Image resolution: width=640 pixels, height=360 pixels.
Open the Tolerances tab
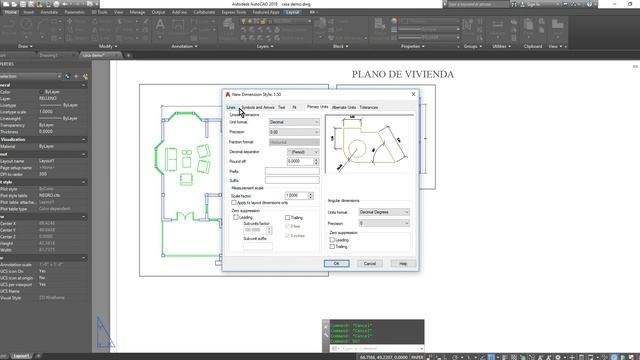click(x=369, y=107)
